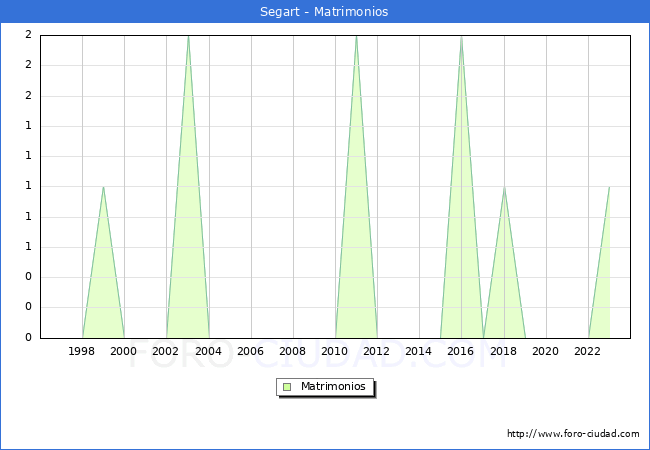This screenshot has height=450, width=650.
Task: Click the 2003 data peak
Action: click(x=188, y=37)
